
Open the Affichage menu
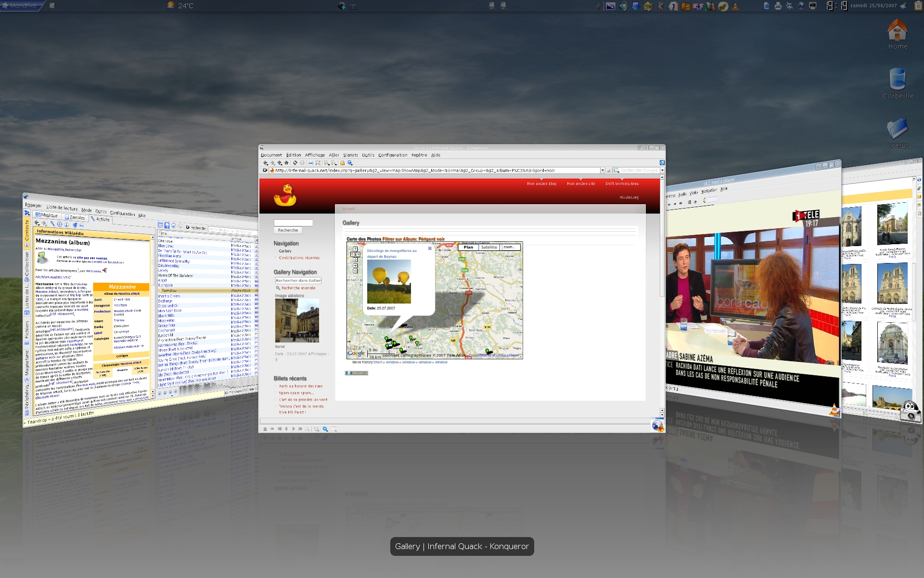click(x=315, y=155)
